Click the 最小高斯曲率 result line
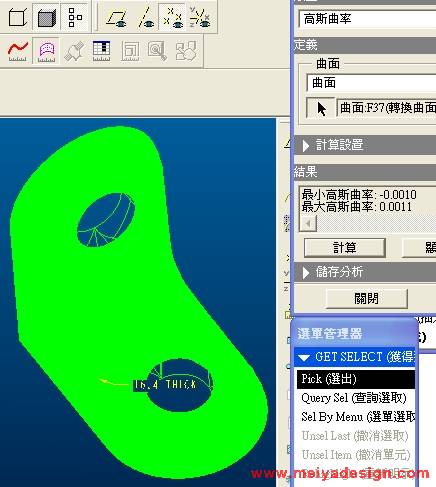Image resolution: width=436 pixels, height=487 pixels. click(x=359, y=195)
